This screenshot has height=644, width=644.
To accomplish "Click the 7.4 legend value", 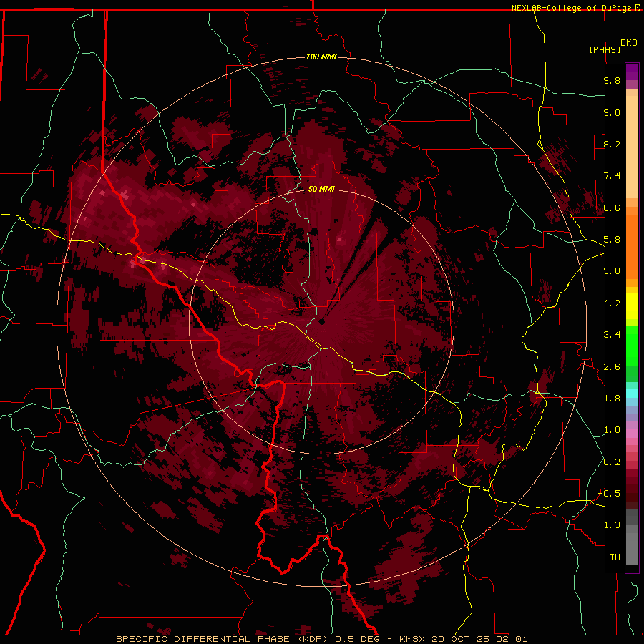I will (x=612, y=176).
